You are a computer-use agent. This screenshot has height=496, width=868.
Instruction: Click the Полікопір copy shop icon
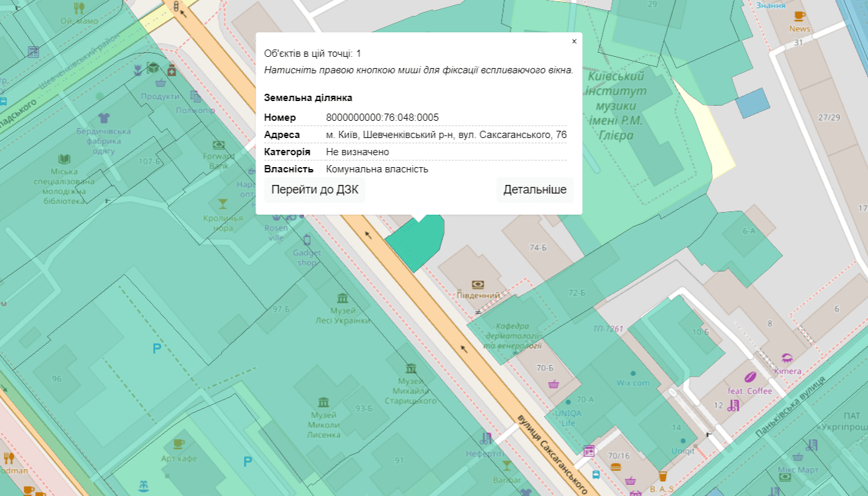coord(195,96)
